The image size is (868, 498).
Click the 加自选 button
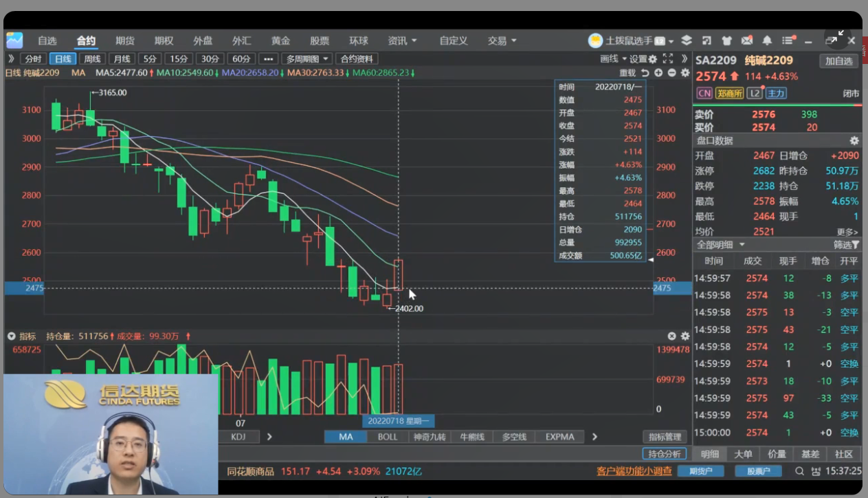[838, 61]
